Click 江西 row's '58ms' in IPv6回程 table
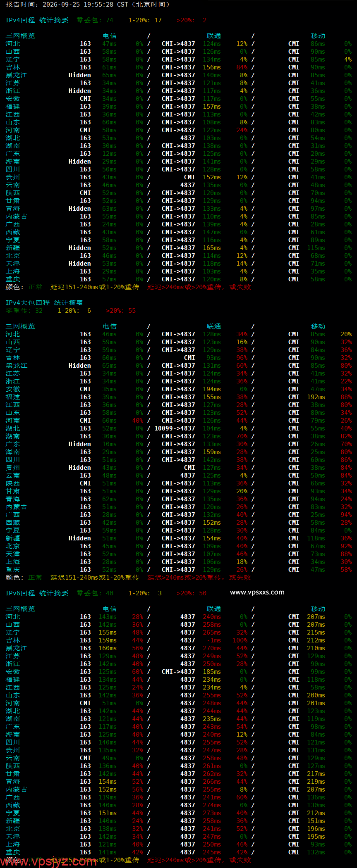 coord(318,687)
